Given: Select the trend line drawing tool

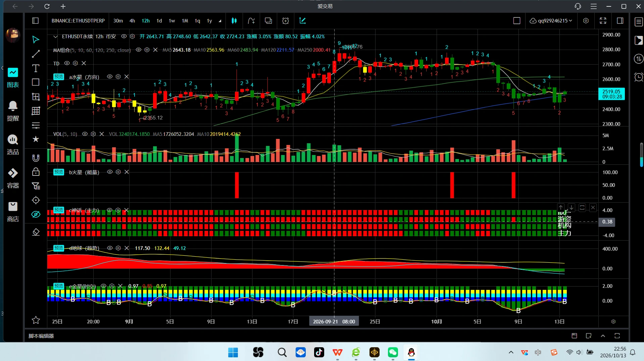Looking at the screenshot, I should 36,54.
